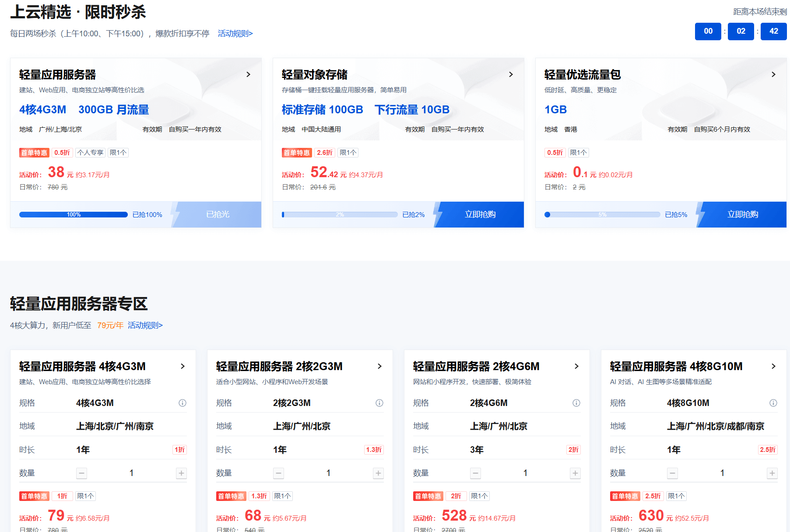Image resolution: width=790 pixels, height=532 pixels.
Task: Open 活动规则 link under 轻量应用服务器专区
Action: [145, 325]
